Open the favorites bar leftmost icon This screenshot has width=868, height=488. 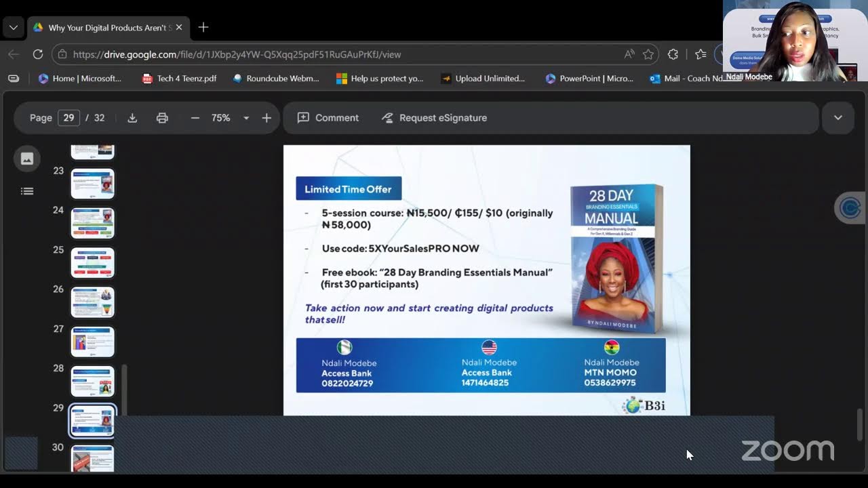pos(14,79)
